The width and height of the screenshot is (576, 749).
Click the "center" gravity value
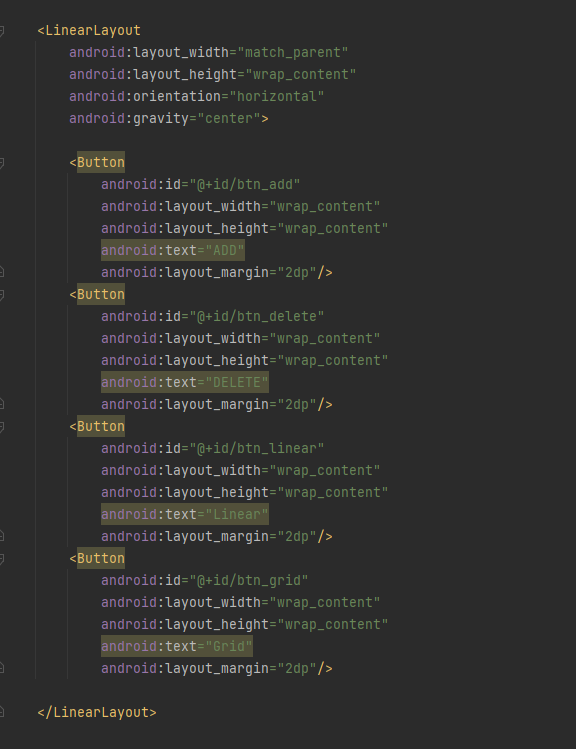tap(229, 118)
